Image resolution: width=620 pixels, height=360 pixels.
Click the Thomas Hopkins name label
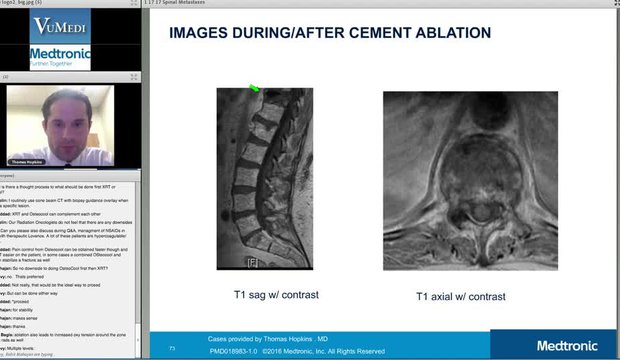(x=27, y=162)
